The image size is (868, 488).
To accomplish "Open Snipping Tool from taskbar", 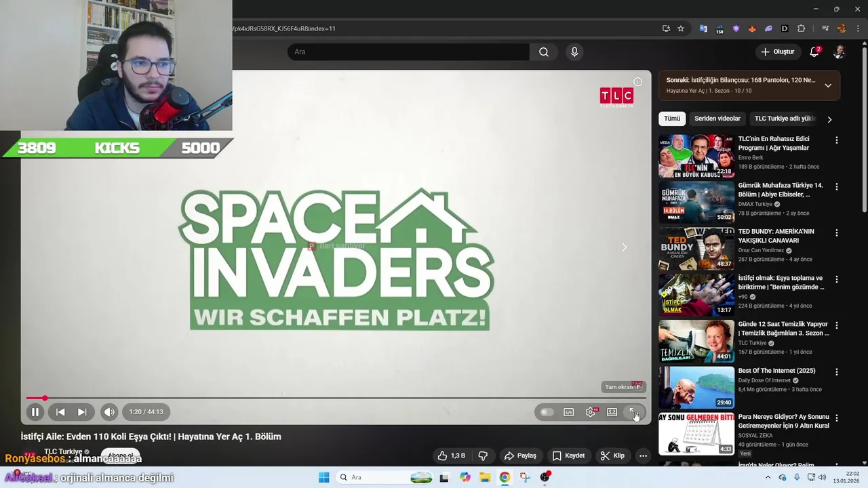I will tap(525, 477).
